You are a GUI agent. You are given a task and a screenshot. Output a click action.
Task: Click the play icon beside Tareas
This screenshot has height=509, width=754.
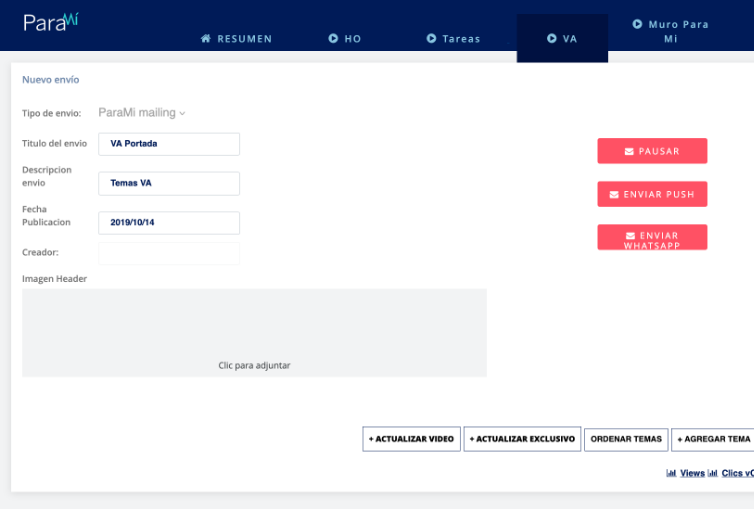click(431, 39)
